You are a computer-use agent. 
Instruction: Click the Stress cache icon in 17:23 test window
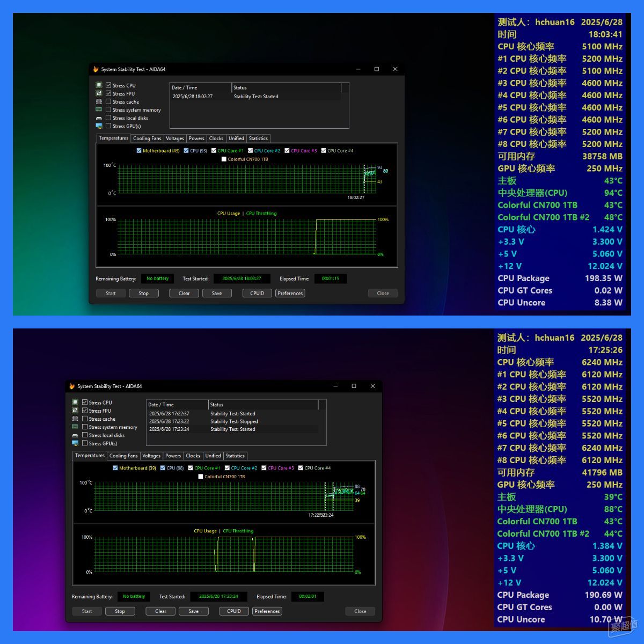coord(75,419)
